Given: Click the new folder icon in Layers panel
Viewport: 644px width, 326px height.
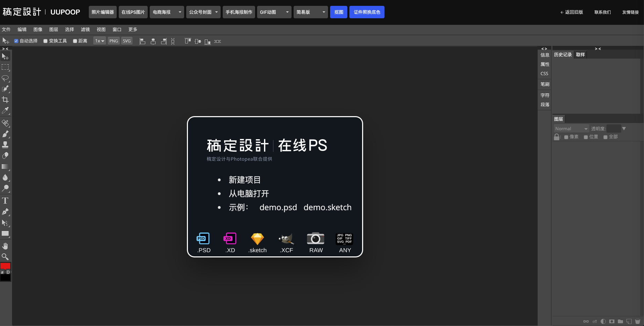Looking at the screenshot, I should (620, 322).
